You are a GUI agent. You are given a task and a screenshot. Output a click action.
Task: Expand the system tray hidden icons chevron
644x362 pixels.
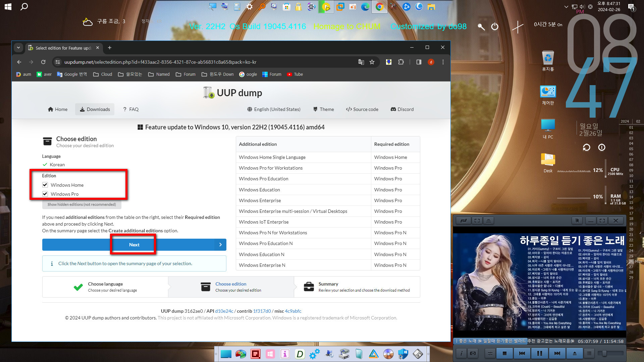click(x=566, y=7)
